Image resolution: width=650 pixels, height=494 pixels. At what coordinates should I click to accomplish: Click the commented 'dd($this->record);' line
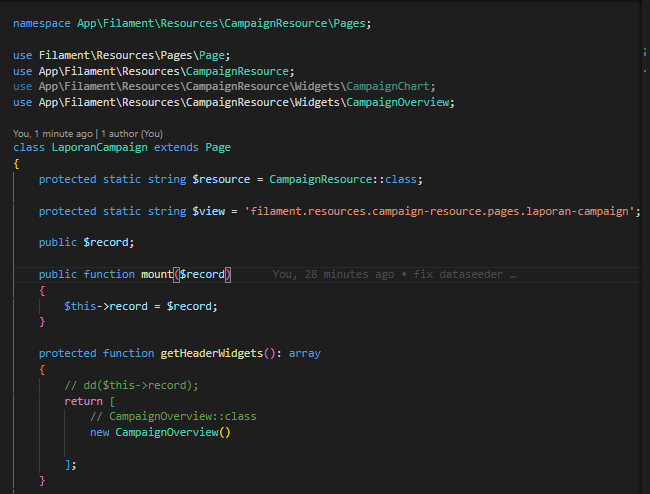pyautogui.click(x=131, y=385)
